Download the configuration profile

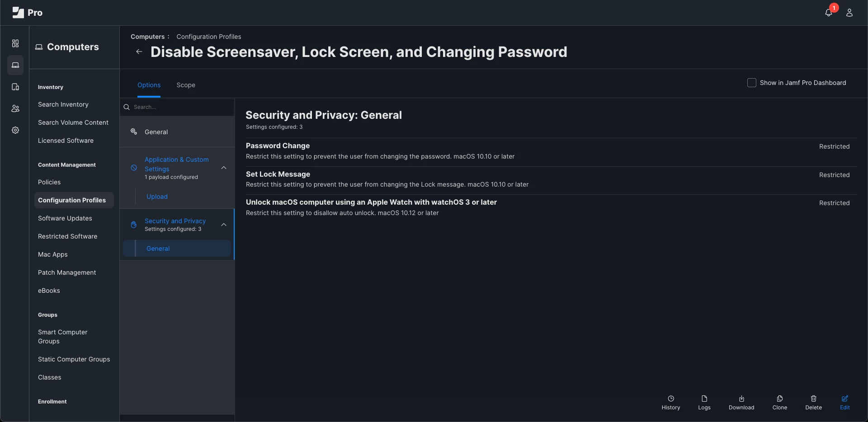point(741,403)
